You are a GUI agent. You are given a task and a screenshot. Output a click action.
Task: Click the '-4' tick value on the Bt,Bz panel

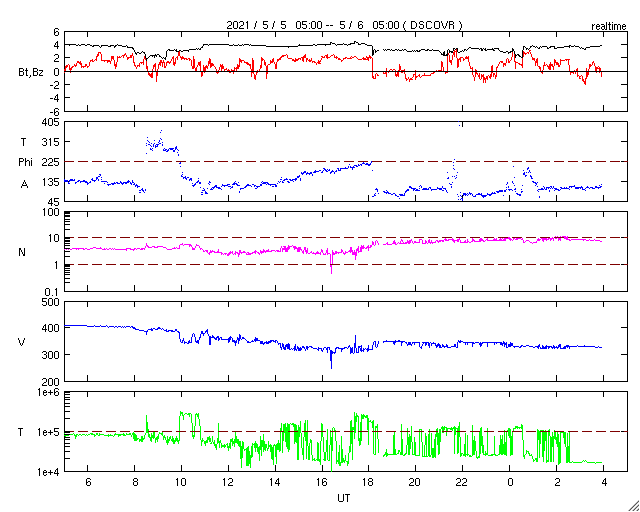55,98
